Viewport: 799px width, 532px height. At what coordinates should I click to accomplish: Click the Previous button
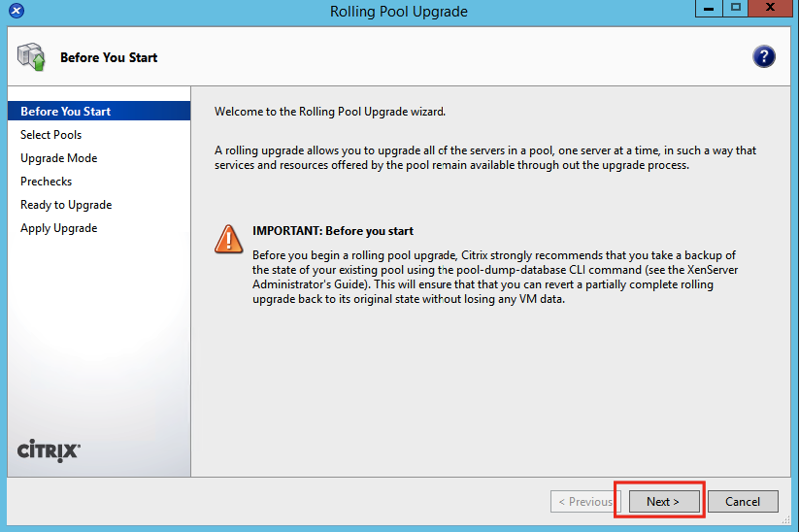(585, 502)
